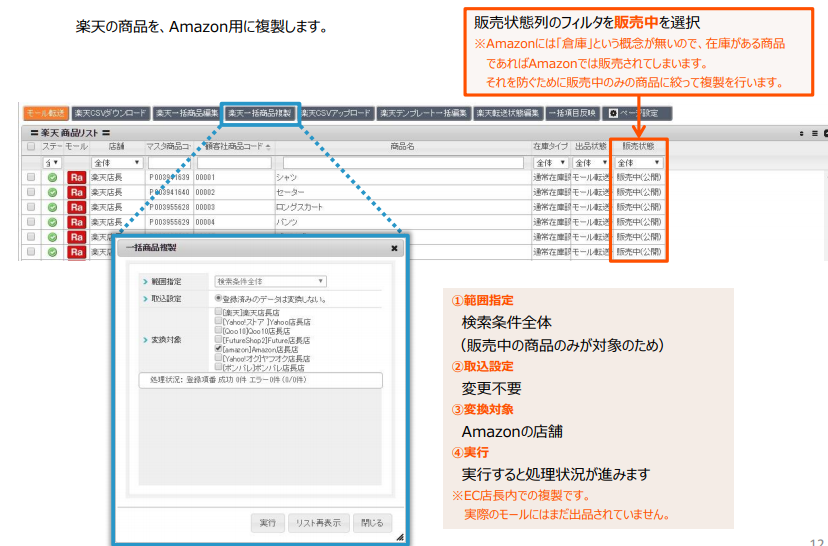Close the 一括商品複製 dialog with the X
Screen dimensions: 828x546
pos(394,248)
